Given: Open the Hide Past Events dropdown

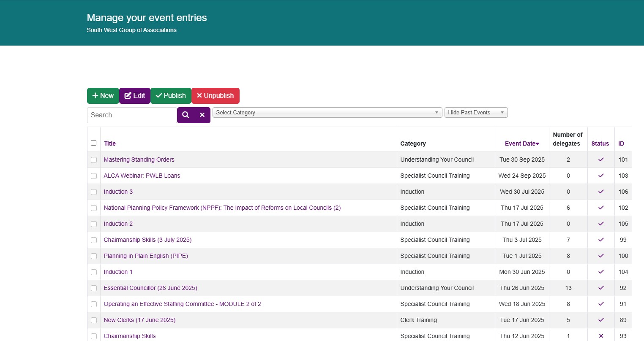Looking at the screenshot, I should (x=476, y=113).
